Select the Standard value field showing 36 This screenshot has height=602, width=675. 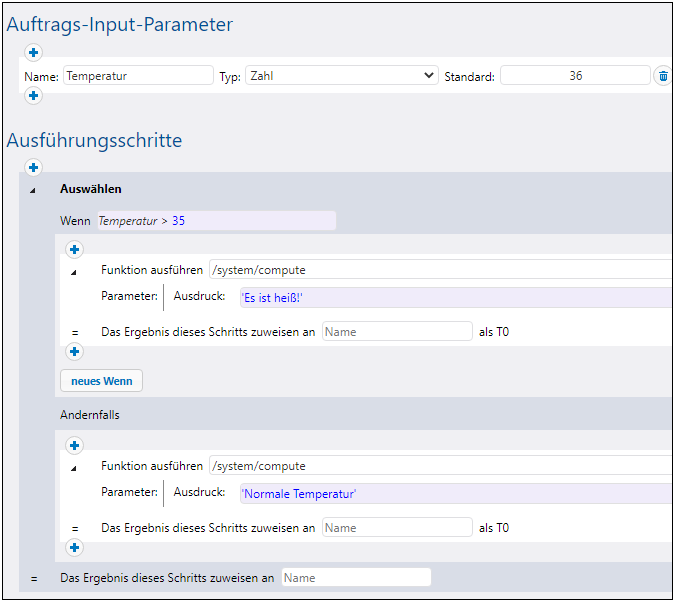pos(575,75)
